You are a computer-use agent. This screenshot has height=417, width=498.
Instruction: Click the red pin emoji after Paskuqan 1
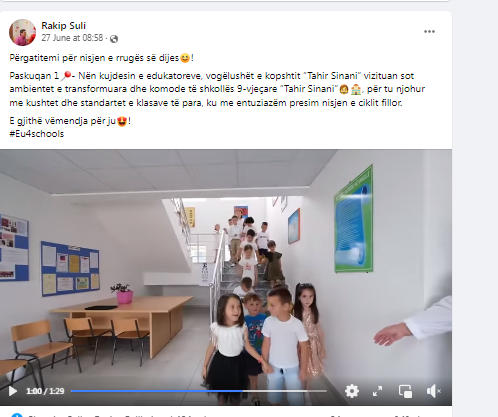[66, 76]
